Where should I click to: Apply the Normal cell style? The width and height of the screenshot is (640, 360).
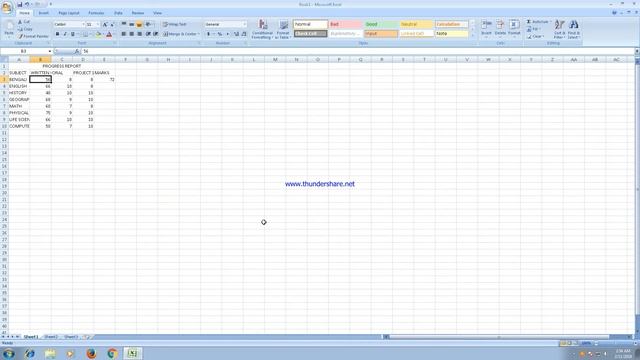pos(310,24)
